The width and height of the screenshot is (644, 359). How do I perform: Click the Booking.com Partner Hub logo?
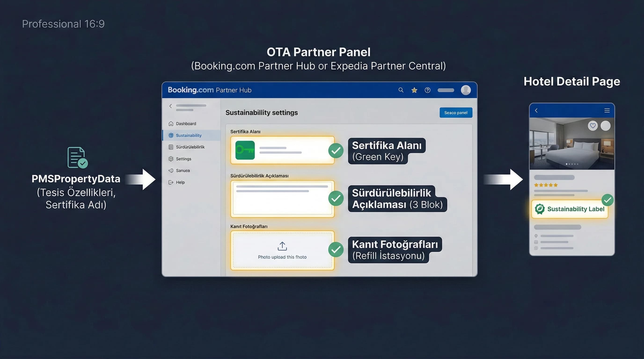coord(209,90)
